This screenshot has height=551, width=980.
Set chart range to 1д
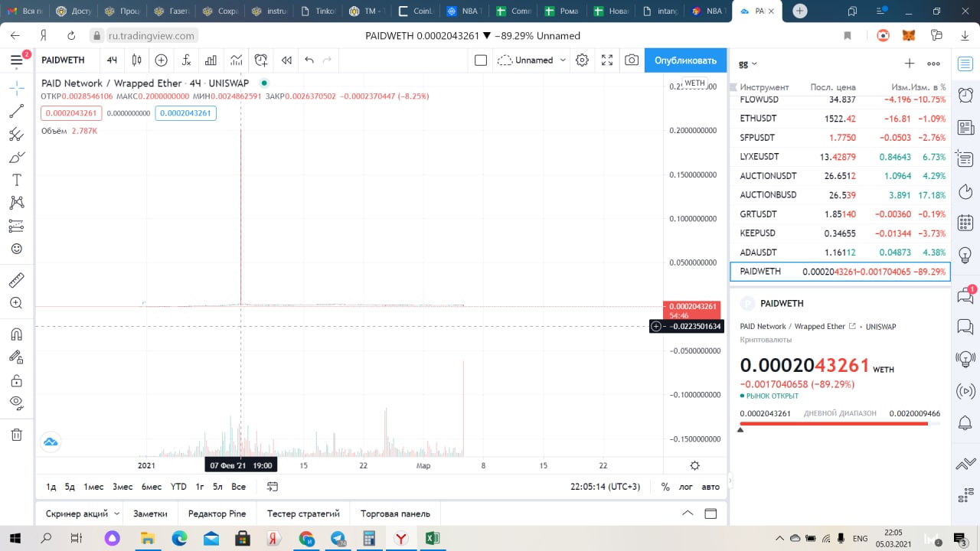[x=51, y=487]
